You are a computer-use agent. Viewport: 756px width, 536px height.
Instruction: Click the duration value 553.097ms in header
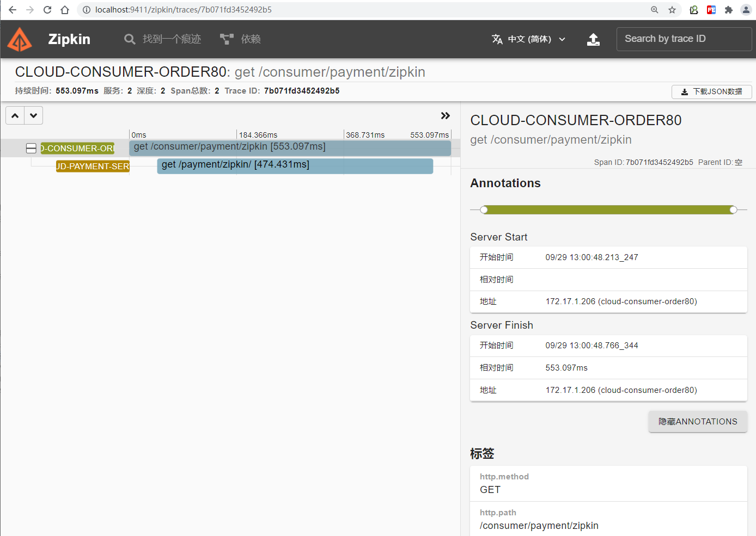point(77,91)
